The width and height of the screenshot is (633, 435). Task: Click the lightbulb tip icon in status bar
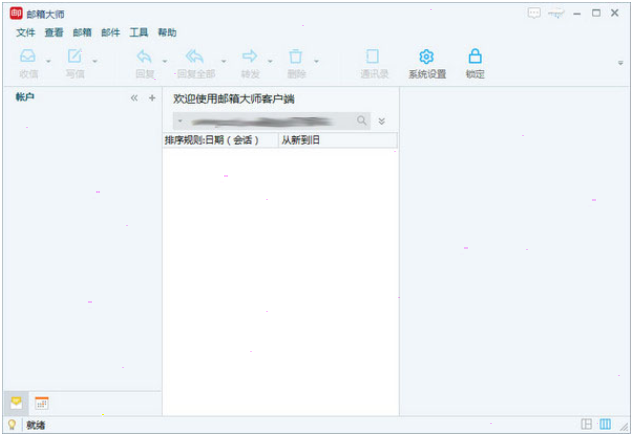pos(12,424)
